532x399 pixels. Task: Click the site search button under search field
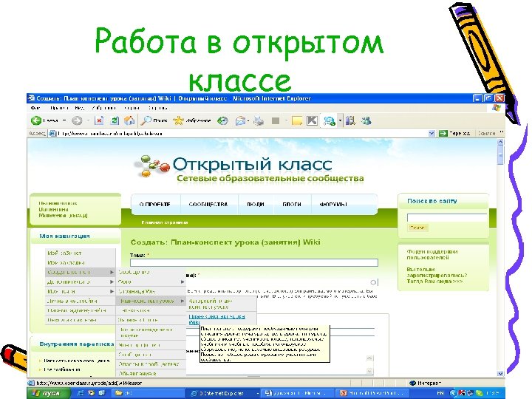(417, 228)
